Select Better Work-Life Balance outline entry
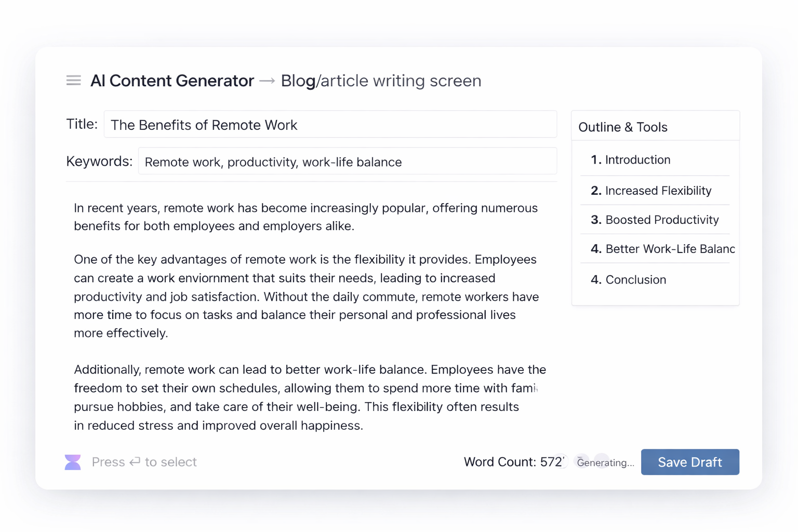The width and height of the screenshot is (798, 532). point(664,249)
